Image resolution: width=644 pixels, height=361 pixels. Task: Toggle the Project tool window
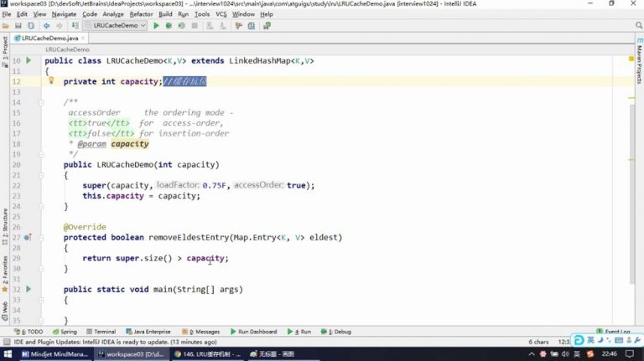click(5, 49)
